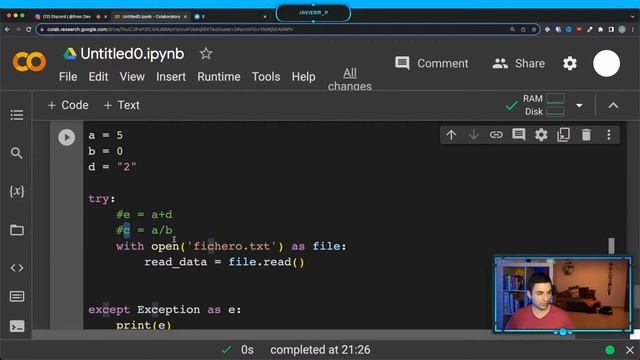Click the 'read_data = file.read()' line
640x360 pixels.
(x=224, y=262)
